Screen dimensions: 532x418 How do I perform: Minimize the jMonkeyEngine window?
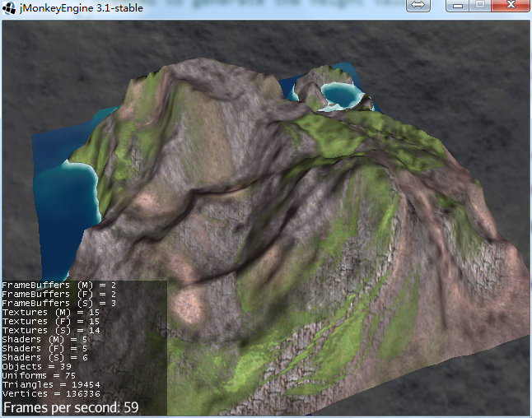click(458, 6)
